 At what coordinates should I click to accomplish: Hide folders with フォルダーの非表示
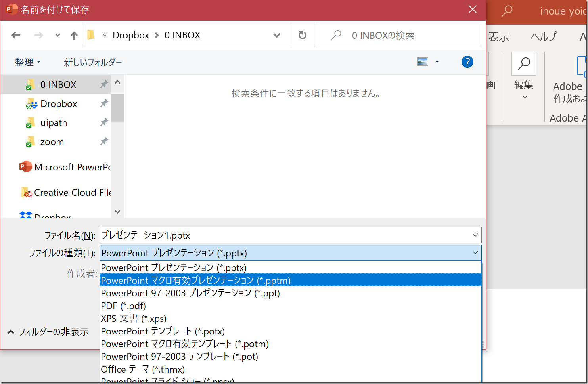48,332
